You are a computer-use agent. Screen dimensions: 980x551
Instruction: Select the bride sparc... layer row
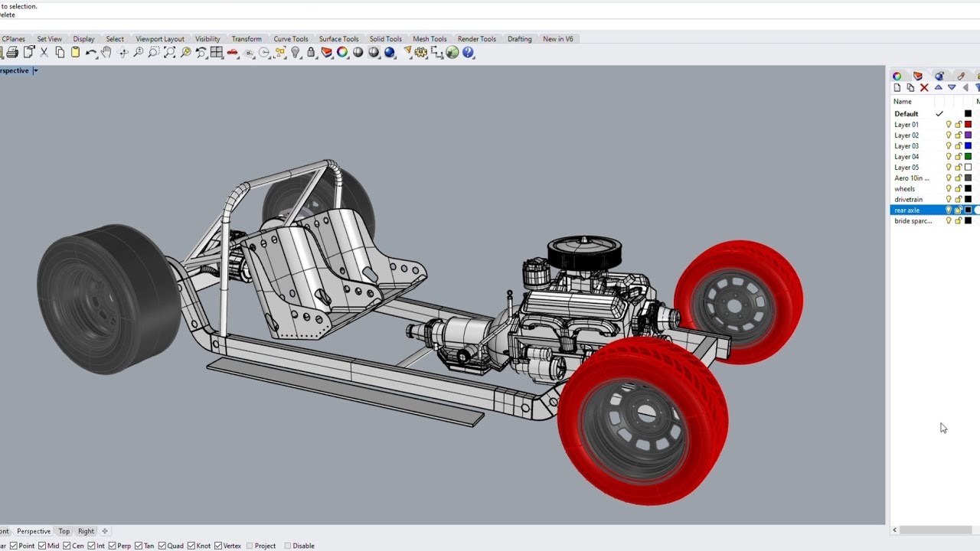(x=935, y=221)
